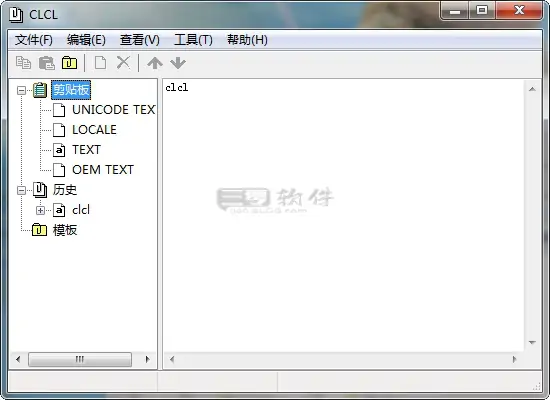Select the 模板 template folder
Screen dimensions: 550x400
click(65, 230)
